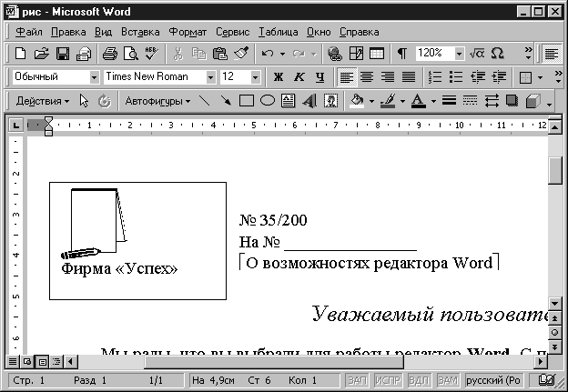Insert WordArt object
This screenshot has width=568, height=392.
[309, 101]
